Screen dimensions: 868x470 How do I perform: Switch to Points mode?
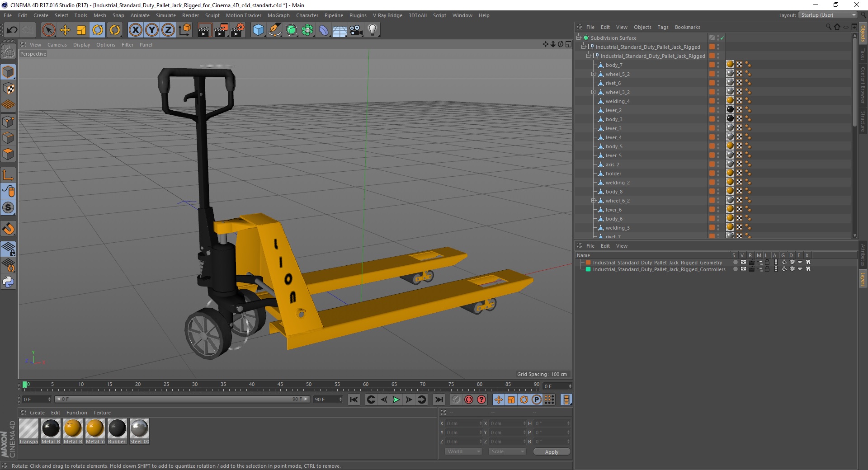[x=8, y=122]
